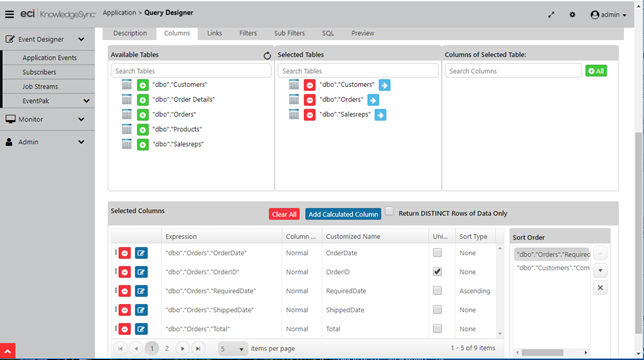Add "dbo"."Products" table
Viewport: 644px width, 360px height.
pyautogui.click(x=143, y=130)
